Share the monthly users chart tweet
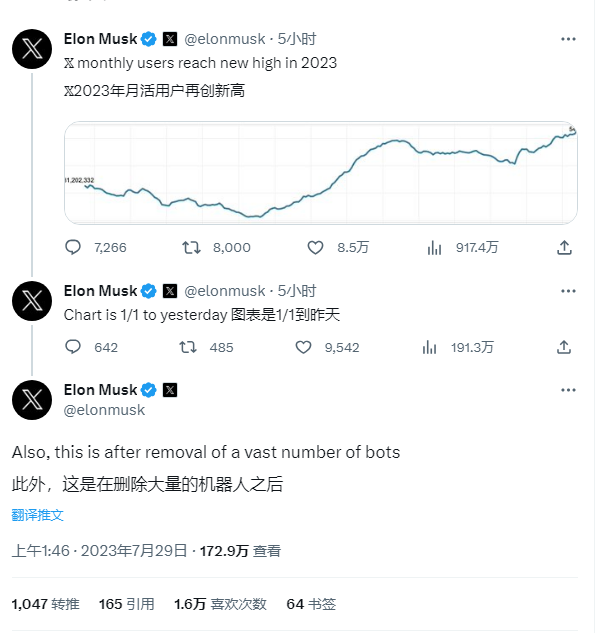Viewport: 603px width, 633px height. pyautogui.click(x=564, y=247)
